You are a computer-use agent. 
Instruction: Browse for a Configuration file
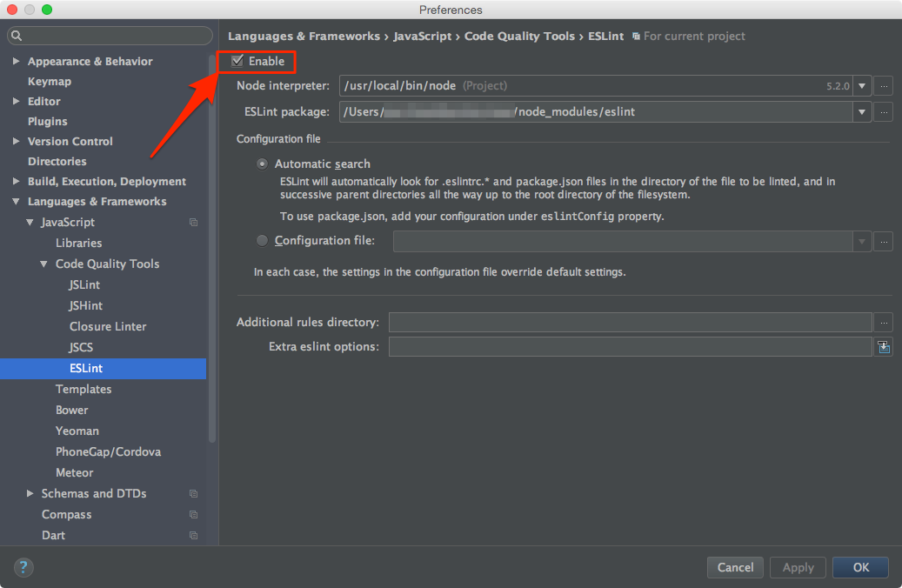pos(884,242)
